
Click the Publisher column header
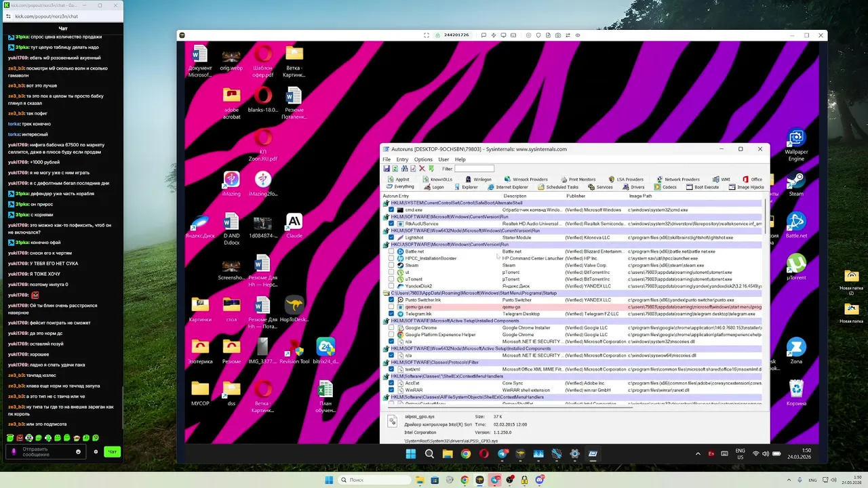click(x=576, y=196)
